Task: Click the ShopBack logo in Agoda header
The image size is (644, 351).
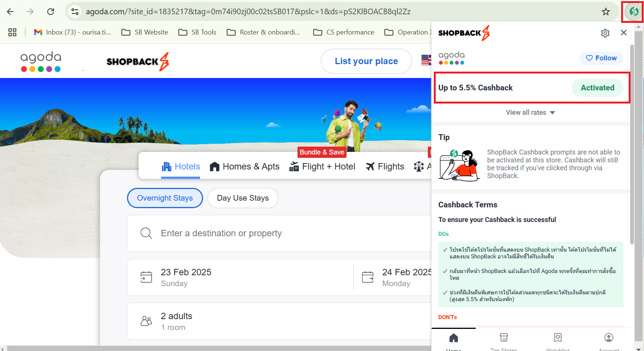Action: [138, 61]
